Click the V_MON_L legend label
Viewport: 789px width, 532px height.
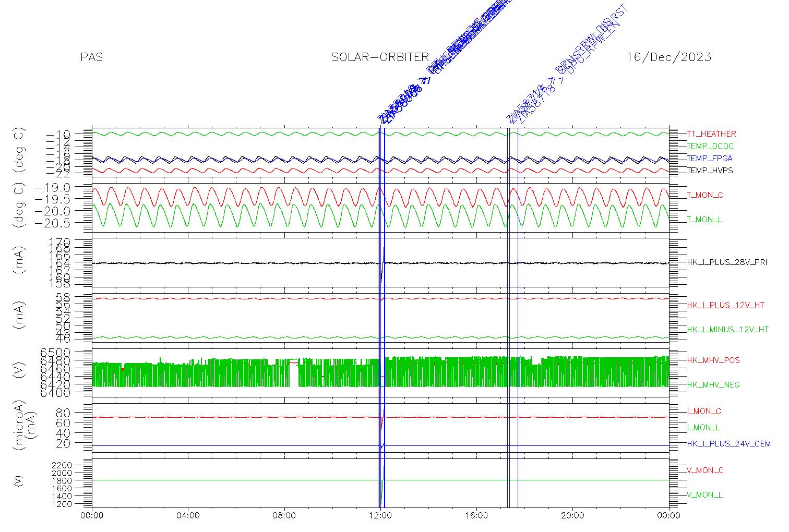click(705, 495)
